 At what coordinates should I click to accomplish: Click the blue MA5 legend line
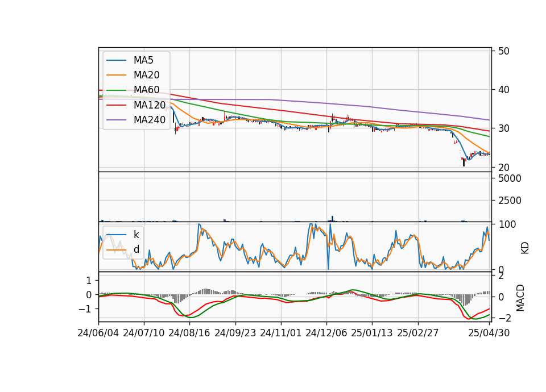(116, 60)
